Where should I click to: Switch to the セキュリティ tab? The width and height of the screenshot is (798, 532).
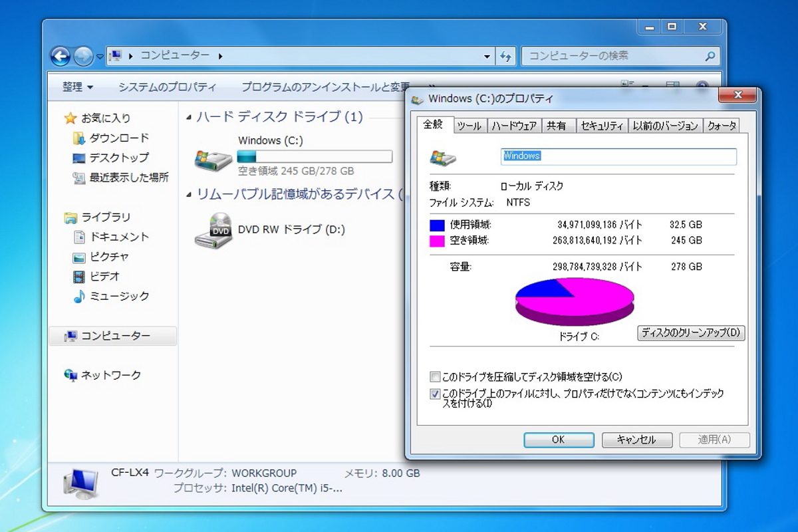(601, 126)
